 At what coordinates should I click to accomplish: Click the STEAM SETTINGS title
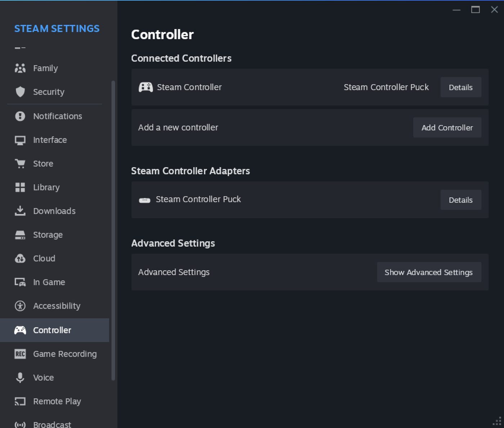[57, 29]
